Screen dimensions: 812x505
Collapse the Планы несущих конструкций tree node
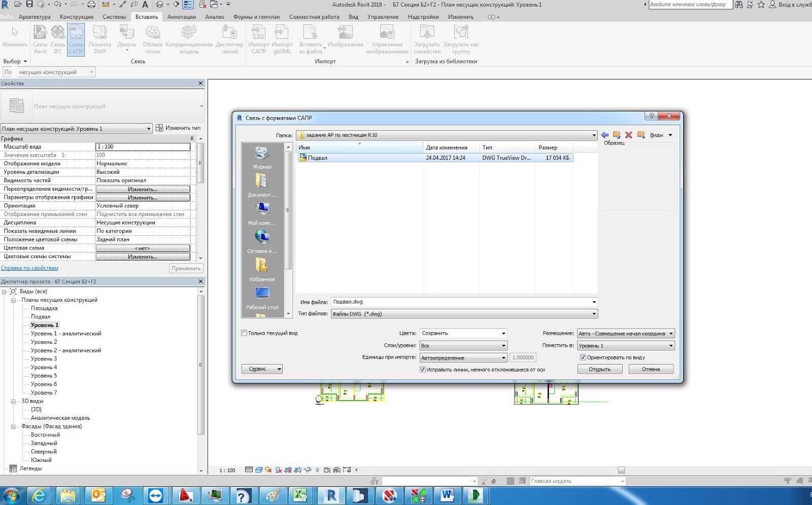(14, 300)
